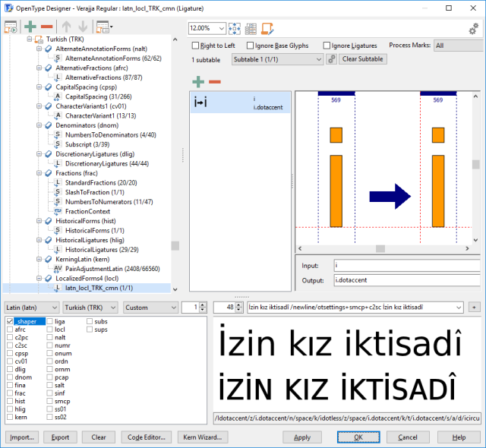Click the settings gear icon at top right
Image resolution: width=486 pixels, height=448 pixels.
473,29
